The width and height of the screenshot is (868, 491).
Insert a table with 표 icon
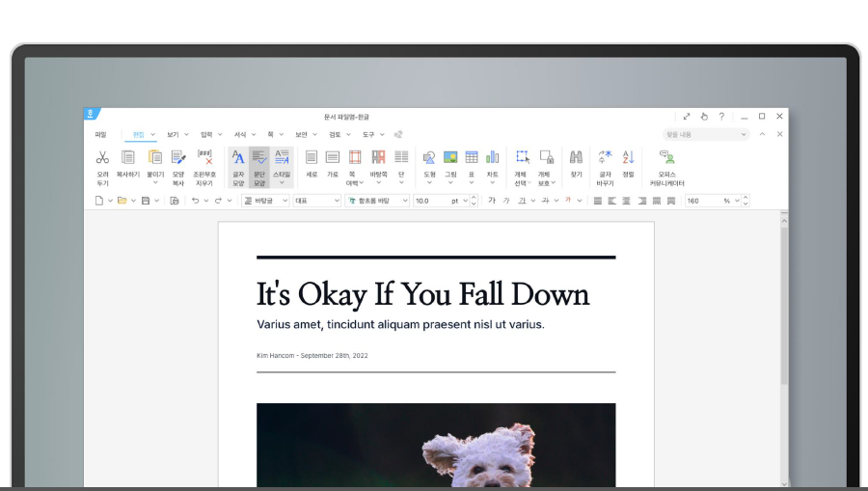coord(472,158)
